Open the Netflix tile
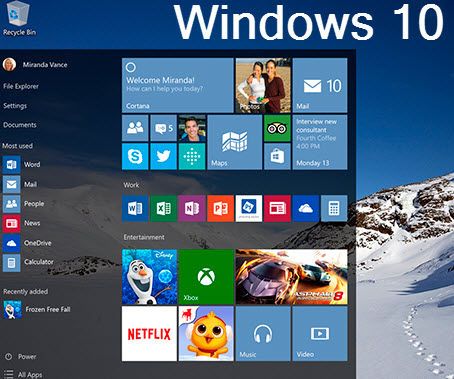This screenshot has width=454, height=379. pos(149,334)
